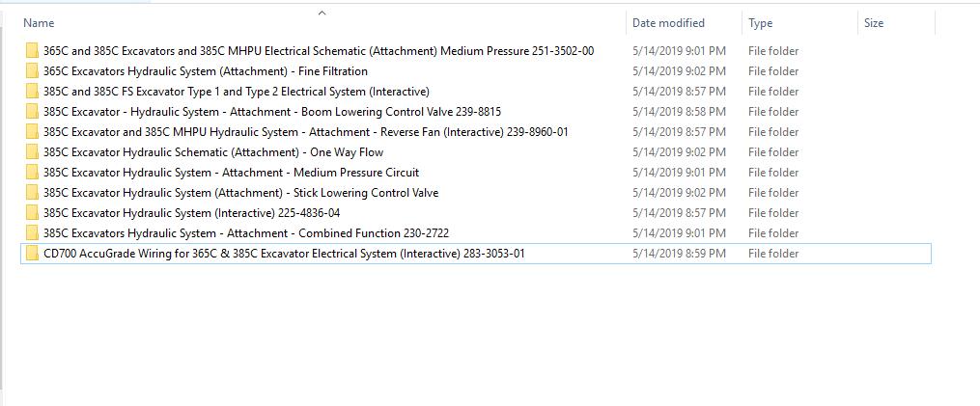This screenshot has height=406, width=980.
Task: Click folder icon of CD700 AccuGrade Wiring
Action: [32, 254]
